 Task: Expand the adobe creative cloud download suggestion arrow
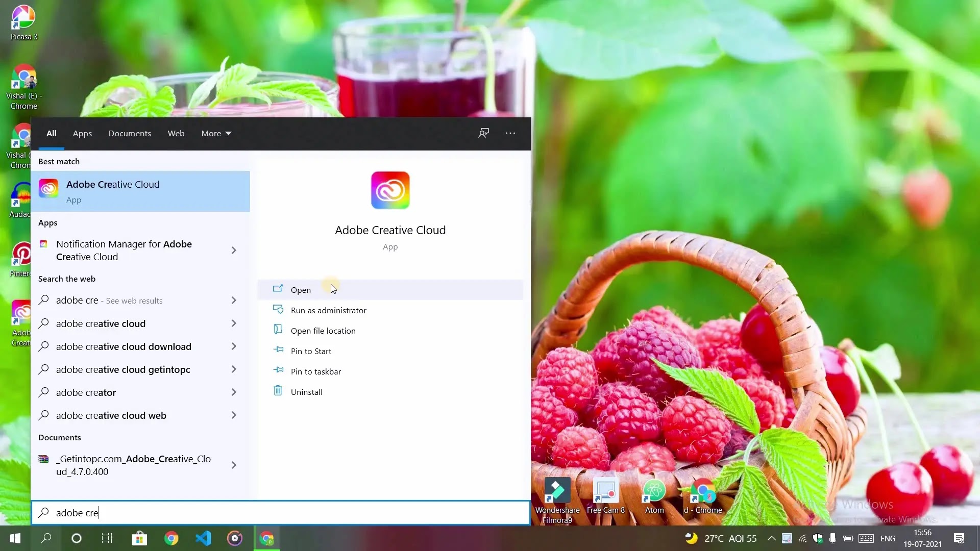coord(234,346)
